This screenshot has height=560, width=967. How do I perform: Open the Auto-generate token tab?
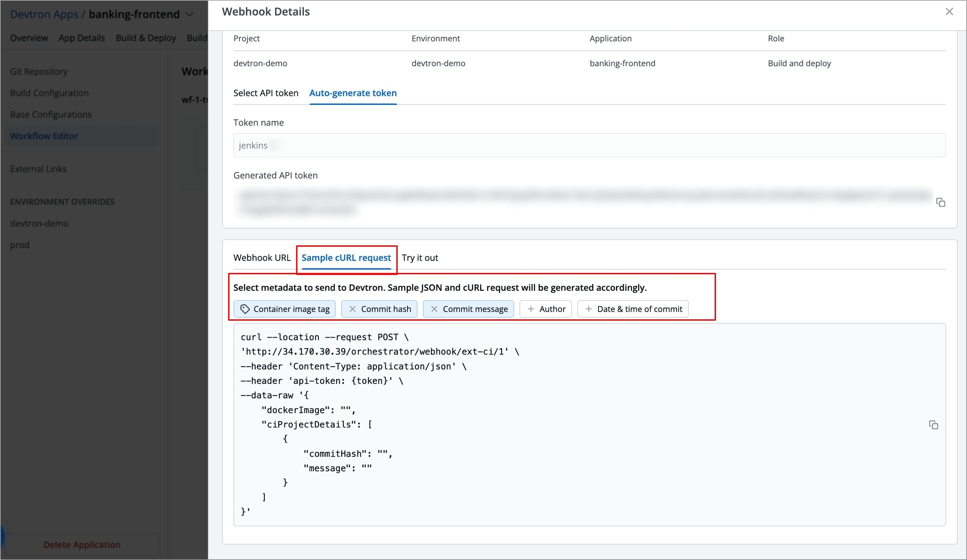point(353,93)
